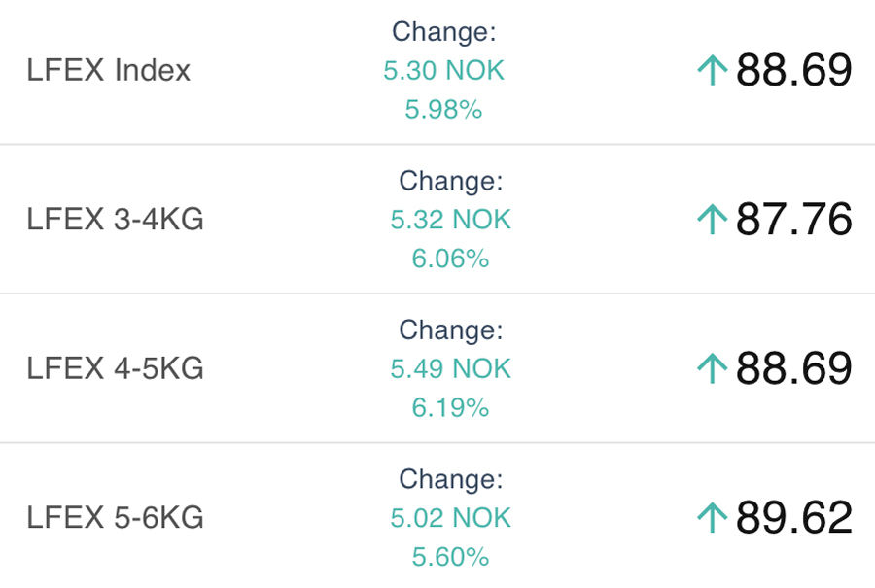
Task: Click the up arrow beside LFEX Index price
Action: click(x=713, y=70)
